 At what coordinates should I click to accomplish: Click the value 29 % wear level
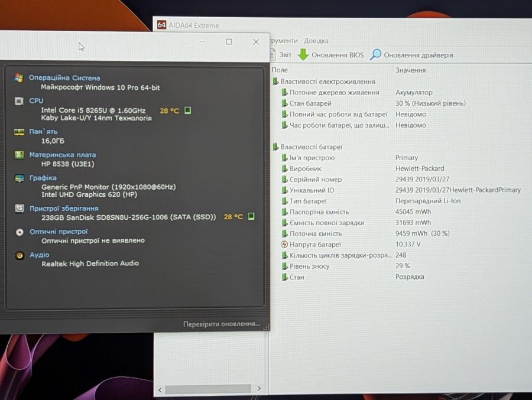[x=403, y=266]
